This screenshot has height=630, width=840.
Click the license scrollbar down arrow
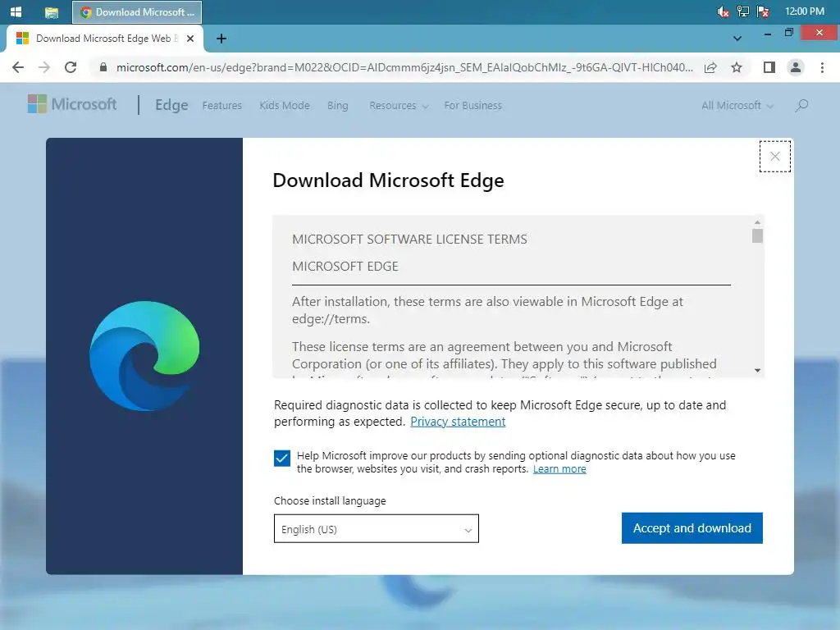757,370
